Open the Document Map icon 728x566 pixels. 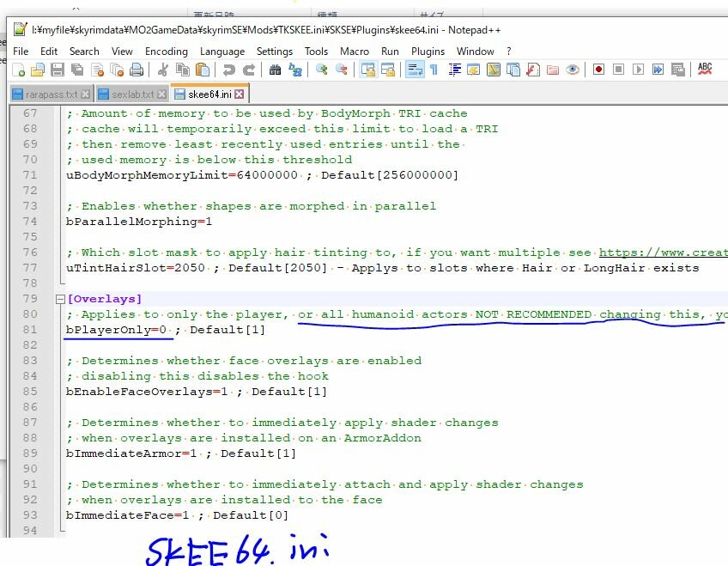click(494, 70)
